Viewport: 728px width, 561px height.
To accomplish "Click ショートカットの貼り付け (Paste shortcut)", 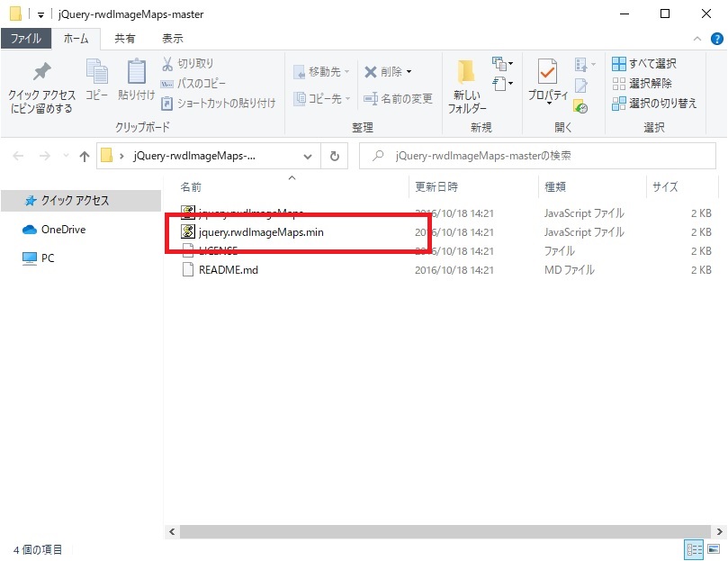I will (218, 104).
